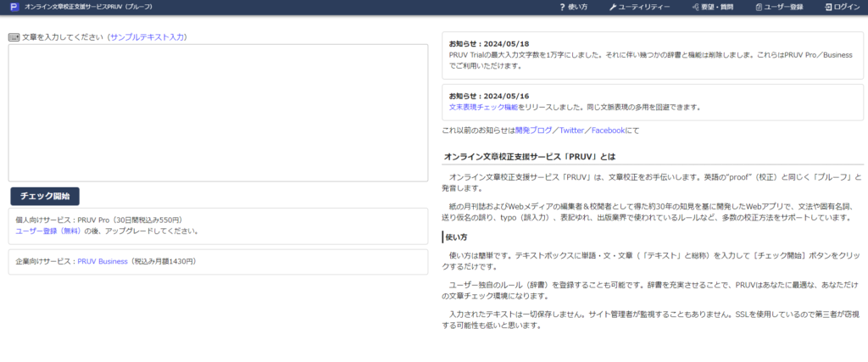This screenshot has width=868, height=362.
Task: Open the ユーティリティー menu
Action: coord(639,7)
